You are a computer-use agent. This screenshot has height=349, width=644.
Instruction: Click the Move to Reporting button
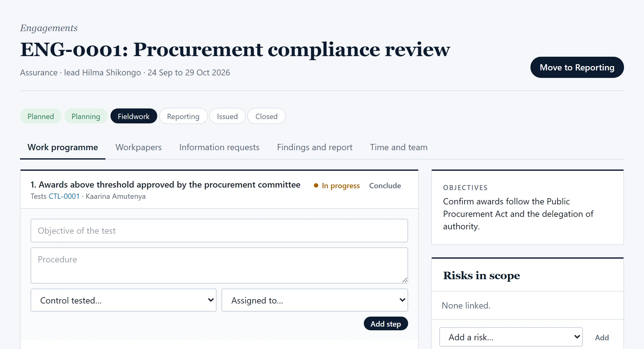pos(577,67)
